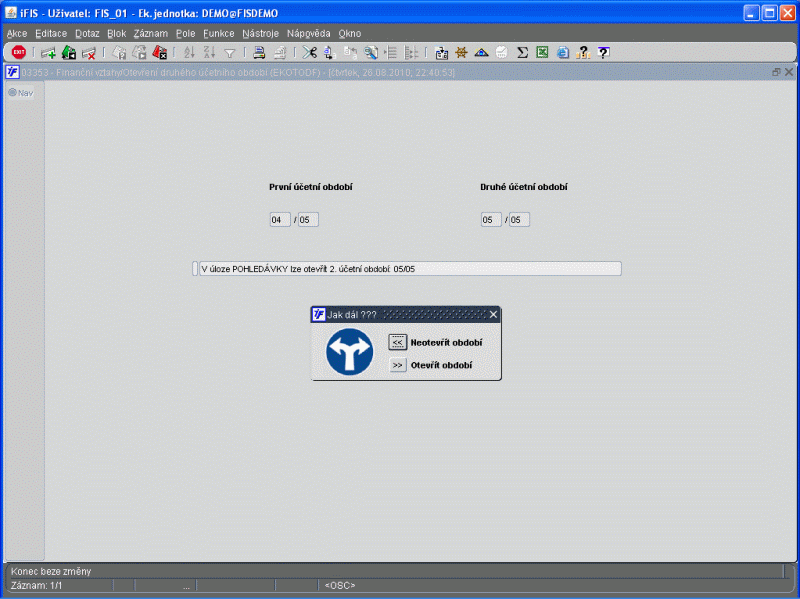Viewport: 800px width, 599px height.
Task: Click the print icon in toolbar
Action: pos(259,53)
